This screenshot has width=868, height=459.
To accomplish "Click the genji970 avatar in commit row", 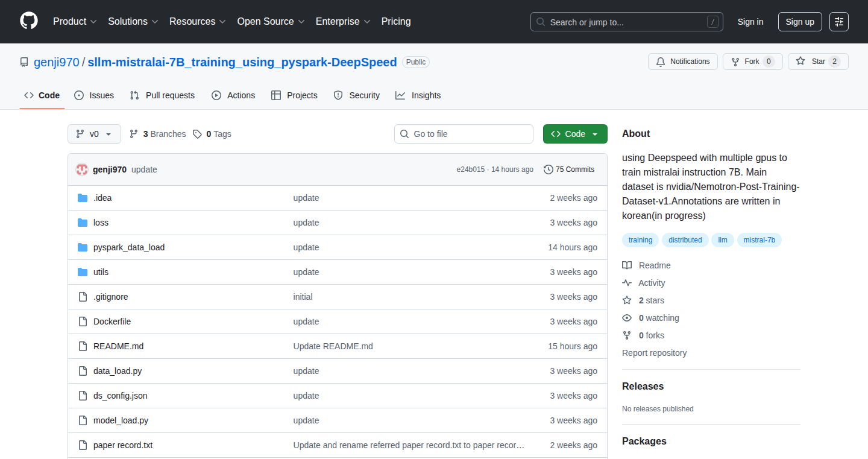I will [82, 169].
